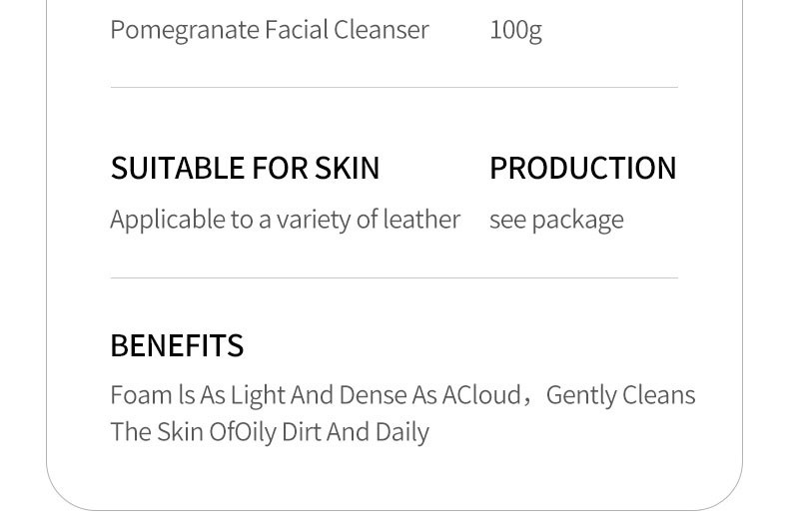Click the Pomegranate Facial Cleanser product name
This screenshot has width=789, height=532.
(269, 30)
